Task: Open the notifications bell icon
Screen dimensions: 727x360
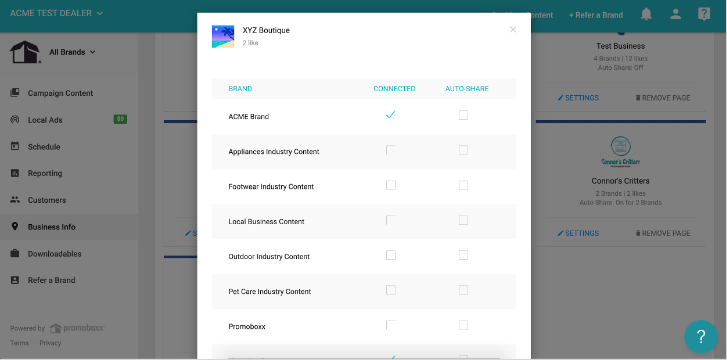Action: 646,14
